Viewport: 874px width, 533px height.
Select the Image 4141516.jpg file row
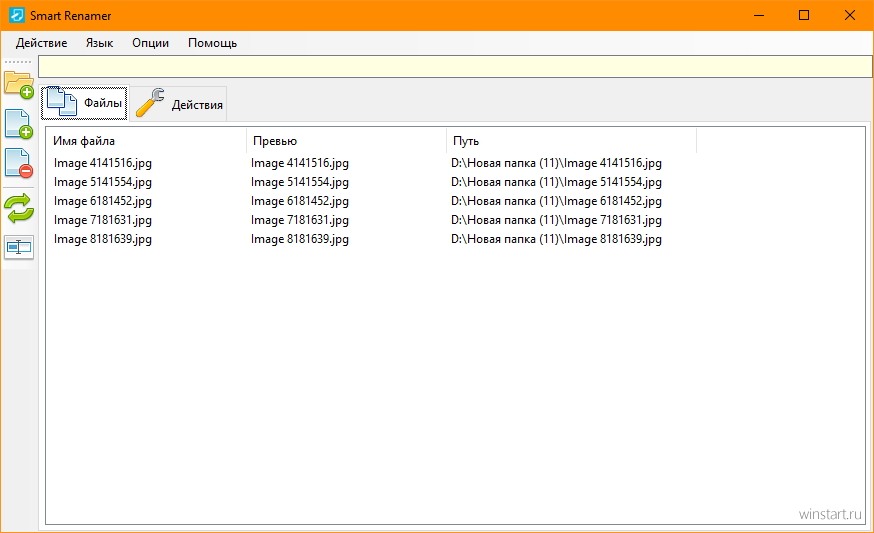pos(358,163)
